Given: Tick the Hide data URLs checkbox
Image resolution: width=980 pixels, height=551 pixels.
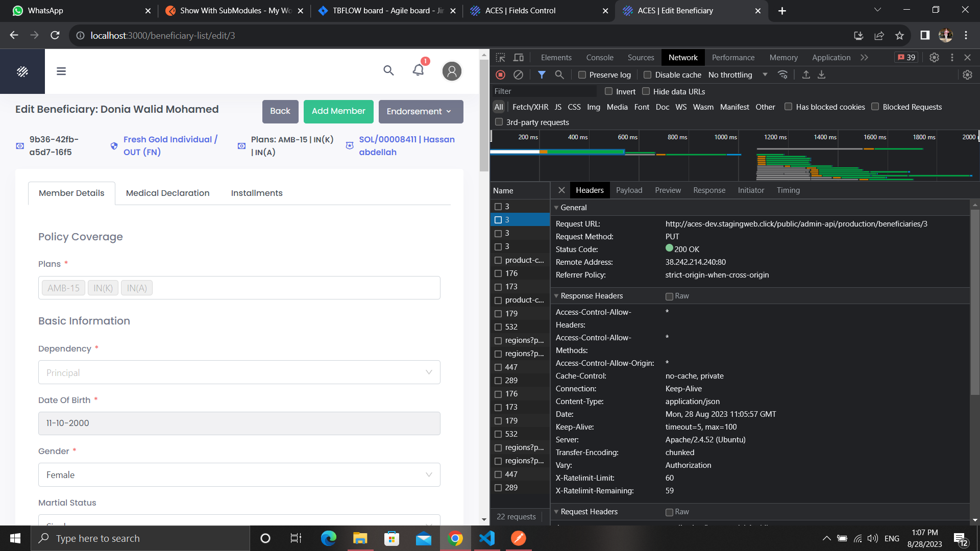Looking at the screenshot, I should pos(646,91).
